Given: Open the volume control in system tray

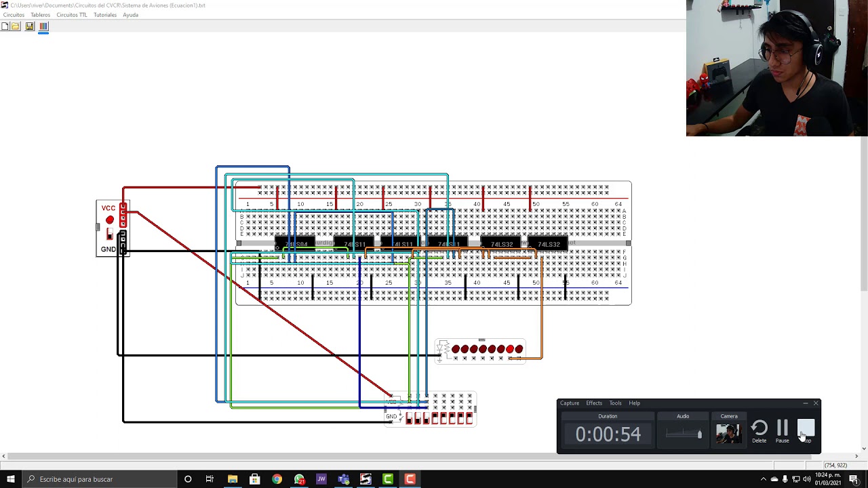Looking at the screenshot, I should click(806, 479).
